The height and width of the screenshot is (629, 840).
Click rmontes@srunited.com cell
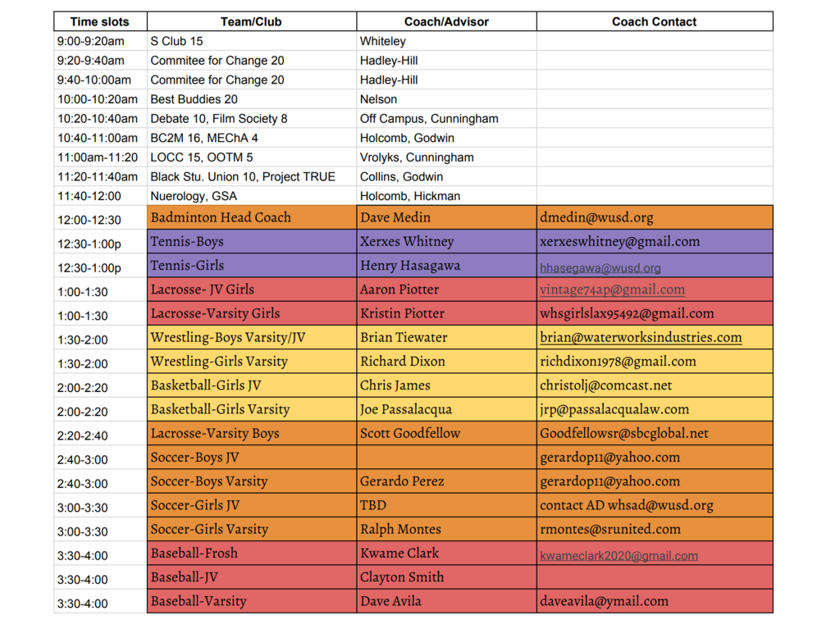pos(655,529)
